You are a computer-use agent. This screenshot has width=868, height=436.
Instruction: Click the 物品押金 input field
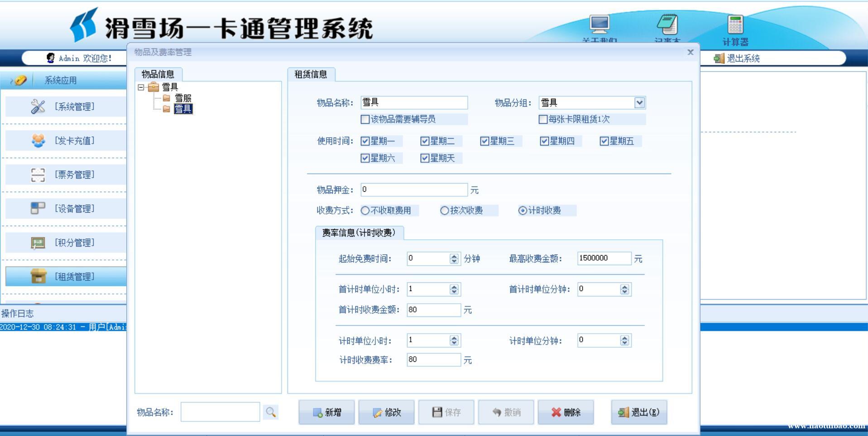coord(413,189)
